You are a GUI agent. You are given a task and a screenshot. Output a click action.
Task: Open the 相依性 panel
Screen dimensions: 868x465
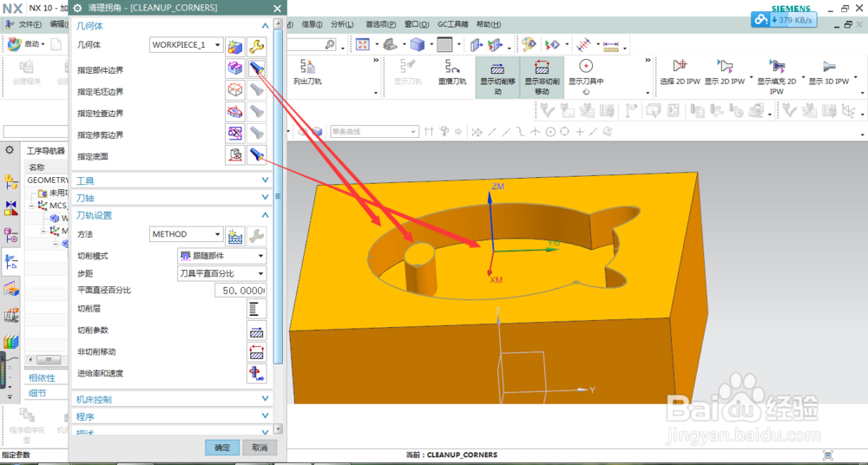[x=42, y=377]
